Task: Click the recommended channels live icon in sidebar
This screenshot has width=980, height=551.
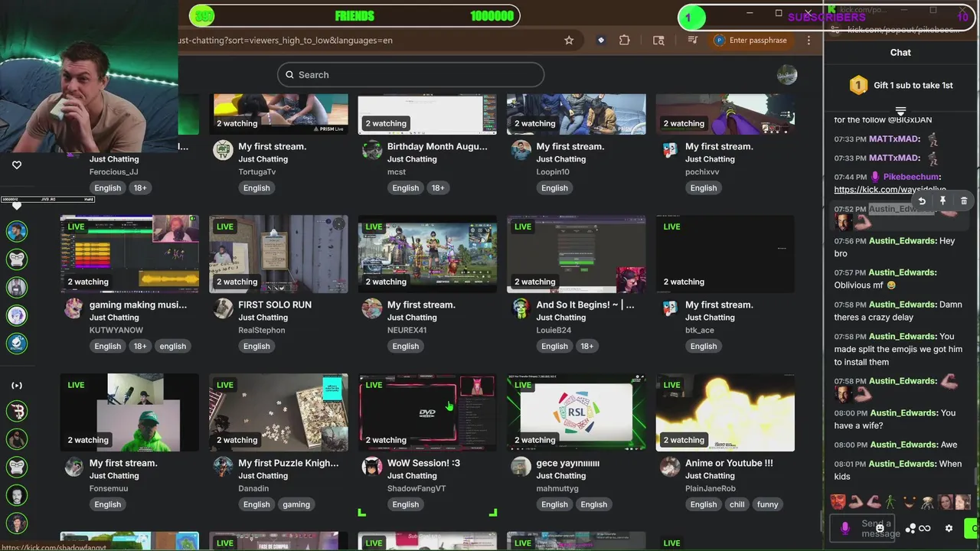Action: [17, 386]
